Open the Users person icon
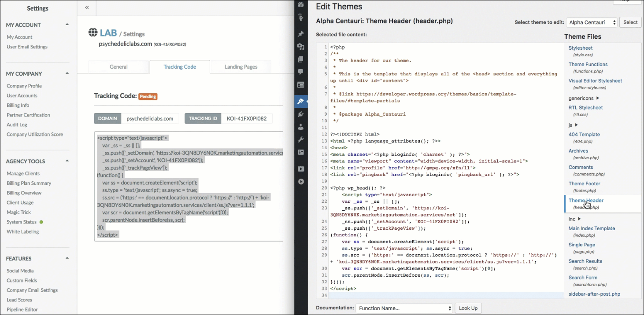This screenshot has height=315, width=644. click(x=301, y=127)
